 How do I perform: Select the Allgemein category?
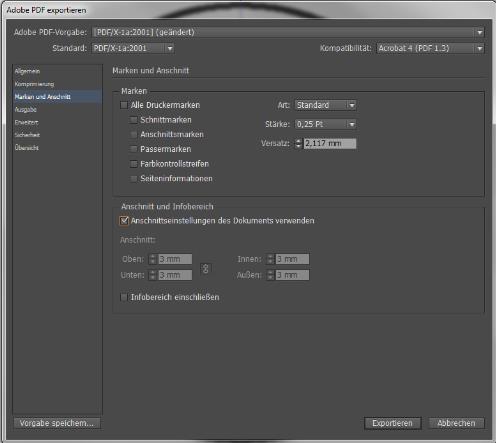point(27,71)
